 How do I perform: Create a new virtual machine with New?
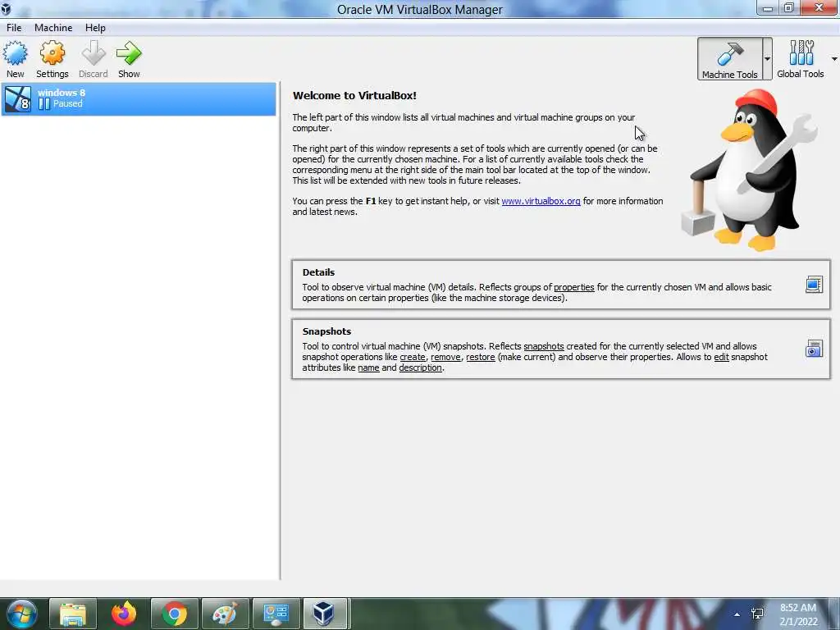[15, 59]
